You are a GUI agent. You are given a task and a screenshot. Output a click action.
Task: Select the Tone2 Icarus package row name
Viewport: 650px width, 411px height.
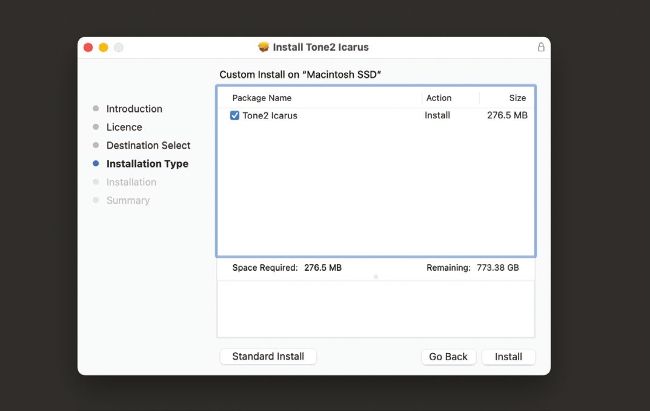pyautogui.click(x=270, y=116)
